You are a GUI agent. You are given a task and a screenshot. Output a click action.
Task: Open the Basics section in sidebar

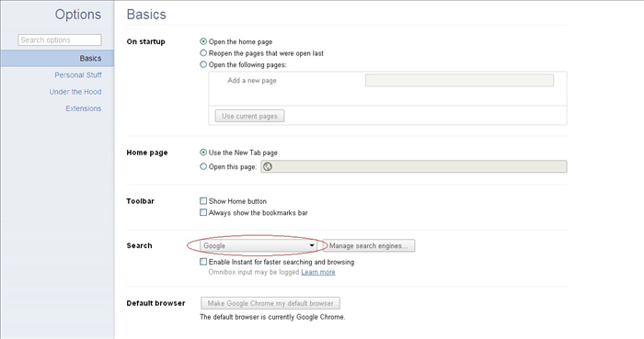tap(57, 58)
